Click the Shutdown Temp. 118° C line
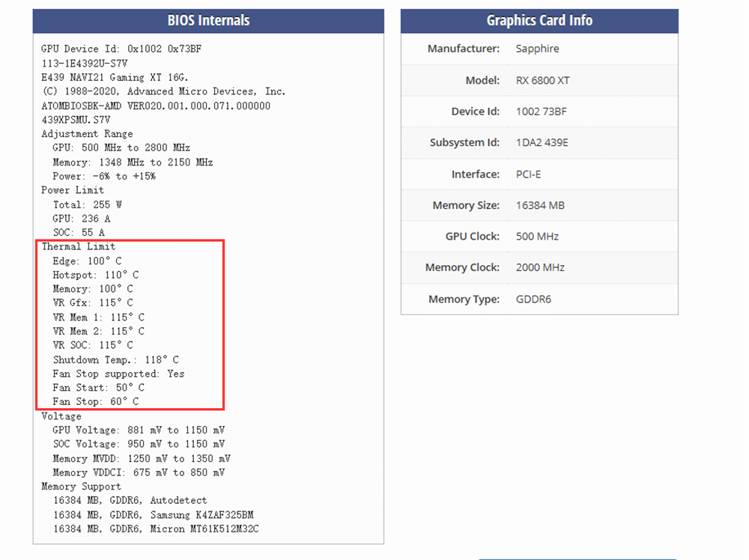749x560 pixels. (115, 359)
